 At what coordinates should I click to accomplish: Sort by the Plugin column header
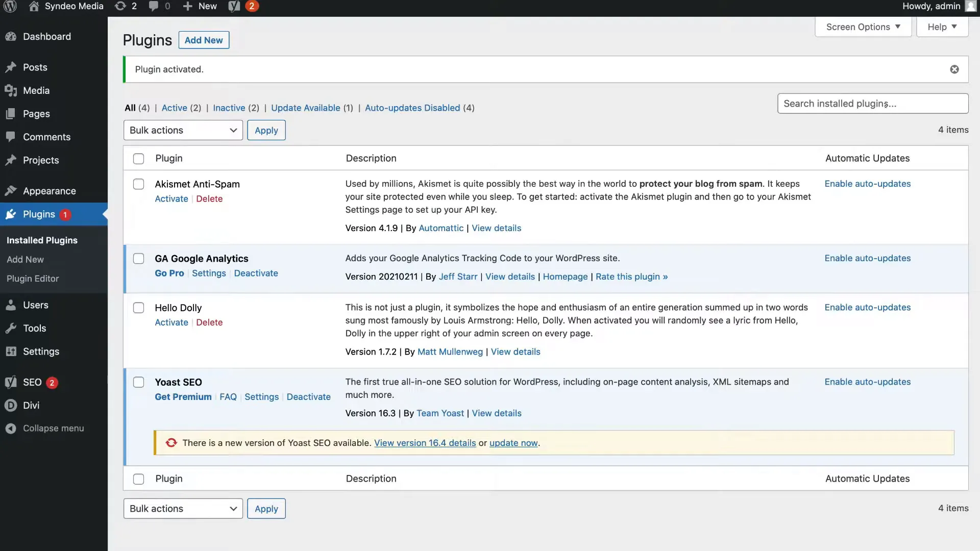[x=169, y=159]
